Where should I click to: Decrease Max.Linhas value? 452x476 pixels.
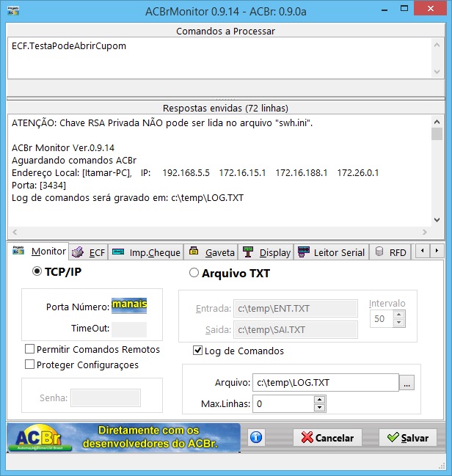[x=320, y=408]
